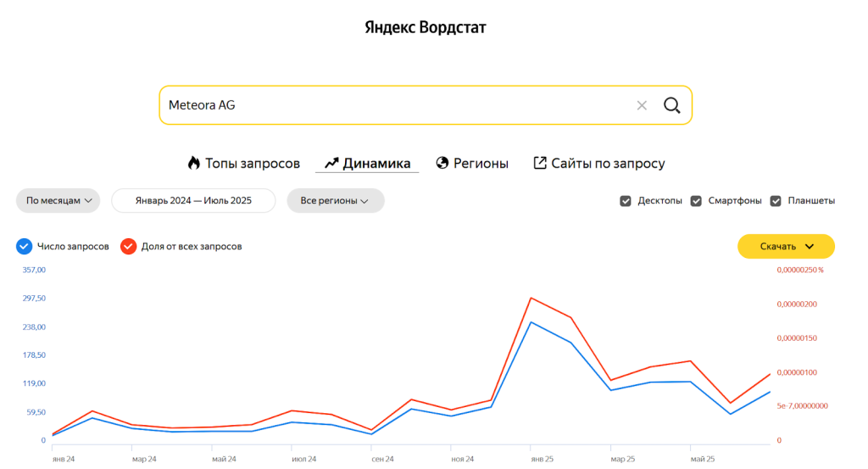Uncheck the Десктопы checkbox
Screen dimensions: 868x469
(x=626, y=201)
